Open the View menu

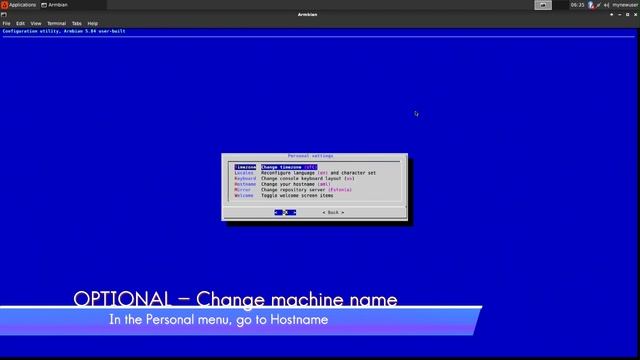[36, 24]
